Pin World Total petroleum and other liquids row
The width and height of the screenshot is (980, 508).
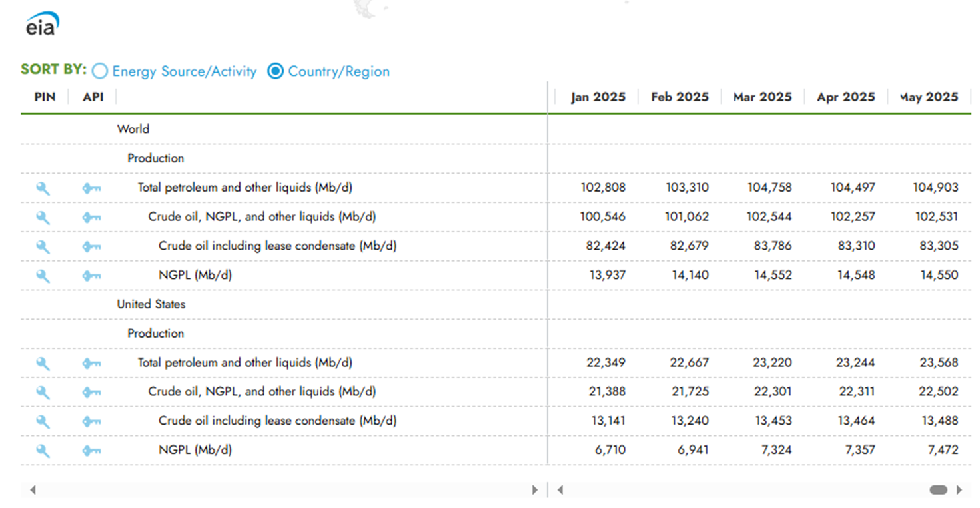pos(43,188)
